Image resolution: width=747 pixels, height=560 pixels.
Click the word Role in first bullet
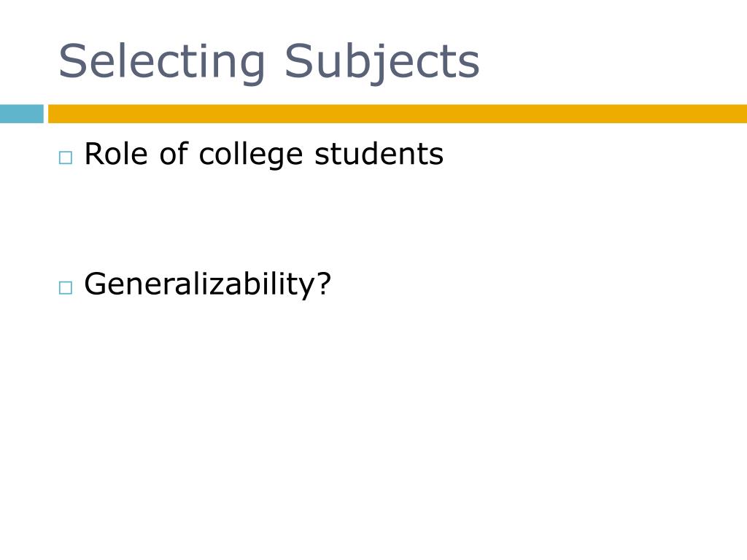(116, 154)
